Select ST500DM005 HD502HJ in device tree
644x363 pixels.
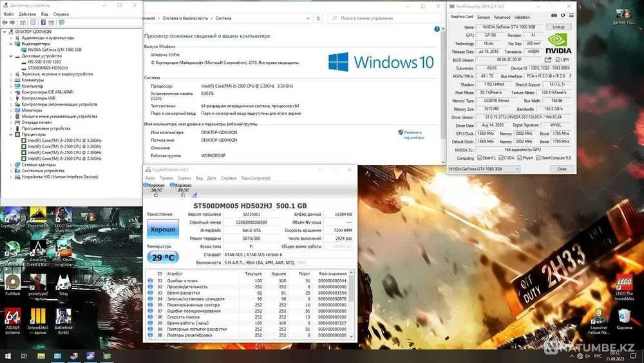click(x=48, y=68)
